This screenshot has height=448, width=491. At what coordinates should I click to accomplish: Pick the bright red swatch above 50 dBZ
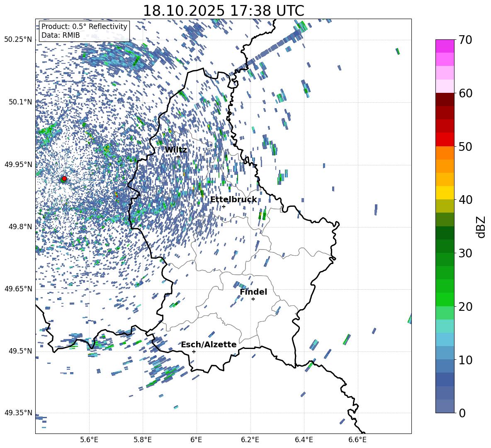[445, 139]
